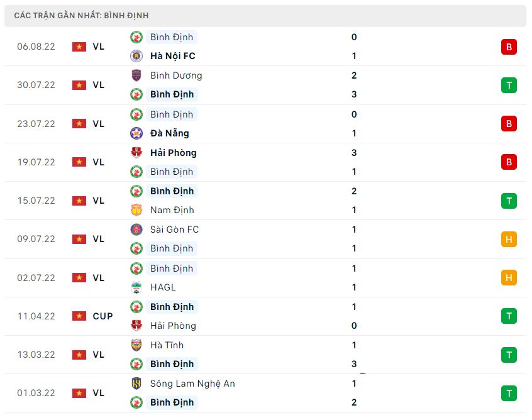Screen dimensions: 532x420
Task: Click the Hà Nội FC team name
Action: 173,56
